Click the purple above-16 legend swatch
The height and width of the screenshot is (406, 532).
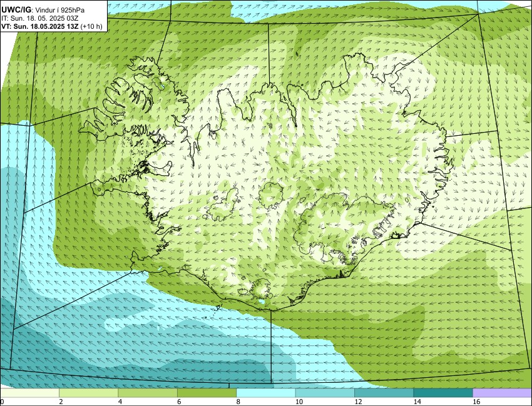point(502,393)
